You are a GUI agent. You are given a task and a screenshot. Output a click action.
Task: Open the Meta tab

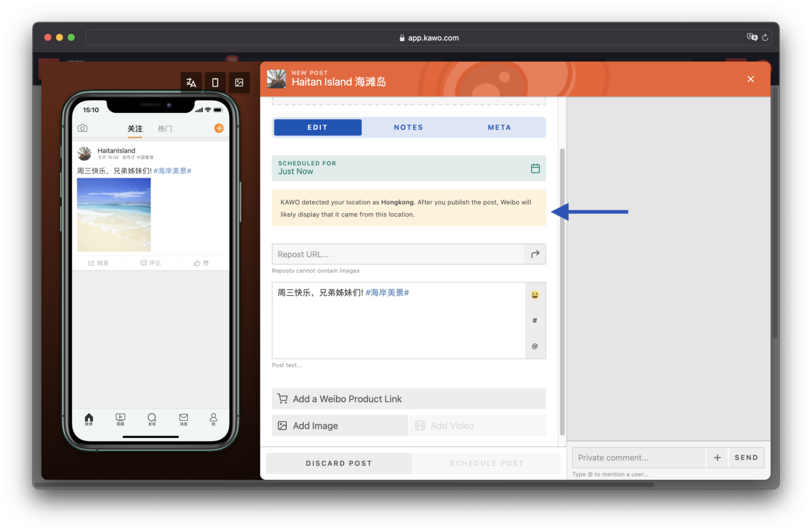click(499, 128)
